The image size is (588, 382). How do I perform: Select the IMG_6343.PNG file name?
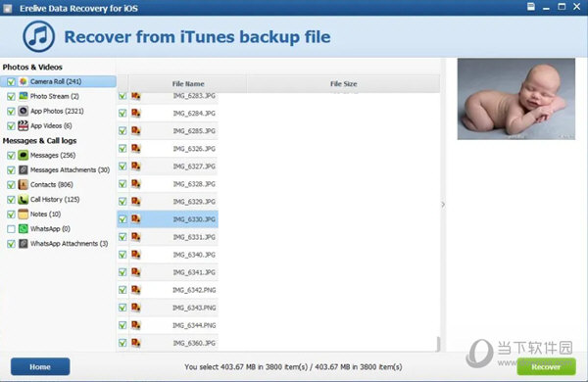click(194, 308)
